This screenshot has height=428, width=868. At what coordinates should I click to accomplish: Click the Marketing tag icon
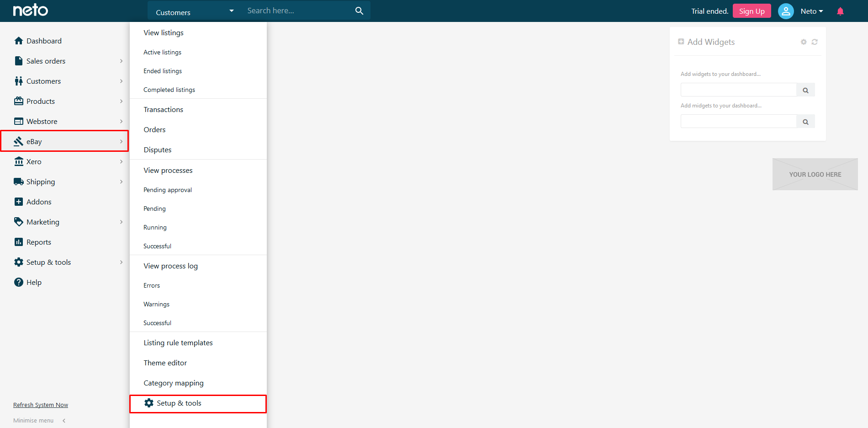point(19,222)
